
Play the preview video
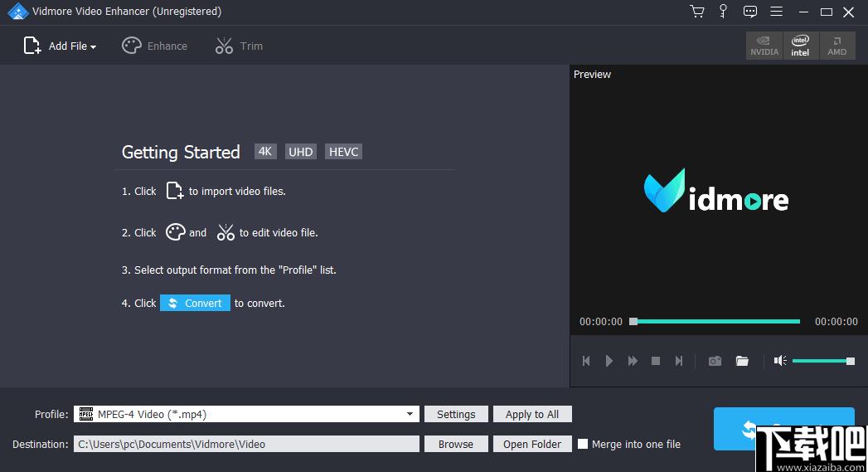tap(609, 361)
